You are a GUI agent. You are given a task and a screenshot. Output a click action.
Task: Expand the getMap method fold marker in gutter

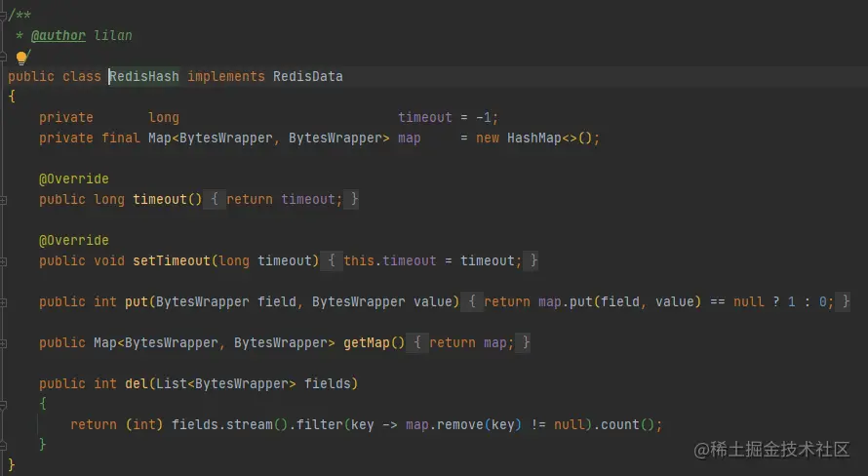pyautogui.click(x=3, y=343)
